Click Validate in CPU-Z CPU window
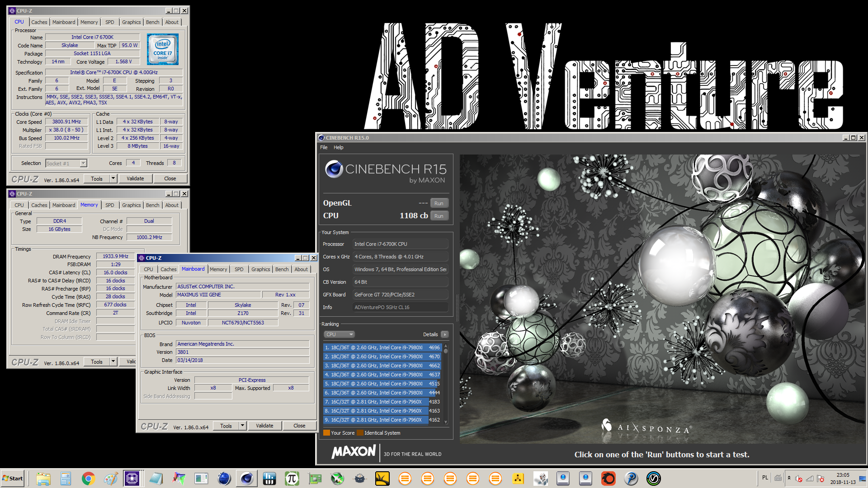 (135, 178)
